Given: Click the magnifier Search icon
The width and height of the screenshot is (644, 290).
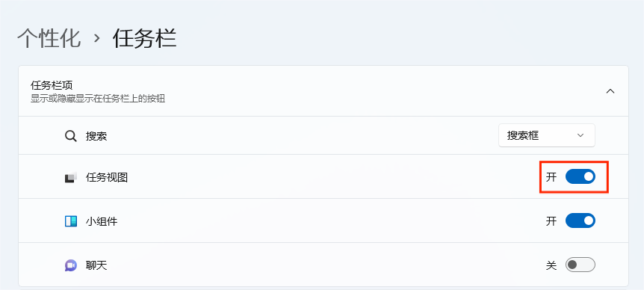Looking at the screenshot, I should coord(71,136).
